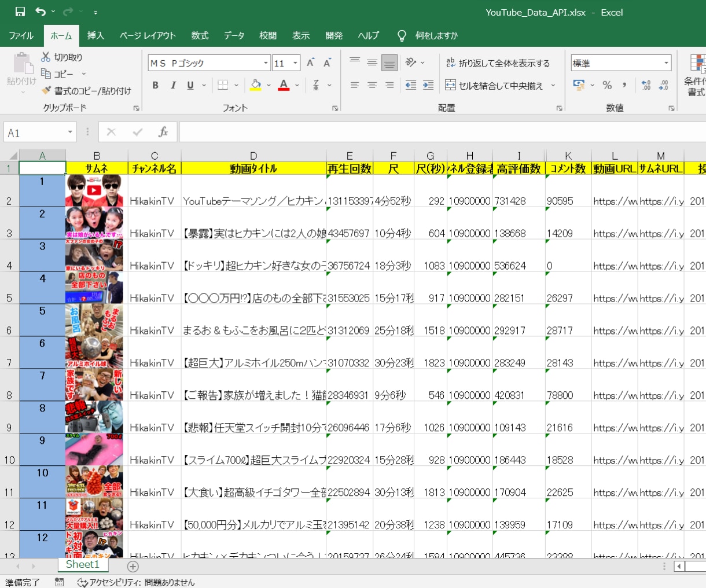Screen dimensions: 706x588
Task: Save the workbook with the floppy icon
Action: (x=20, y=12)
